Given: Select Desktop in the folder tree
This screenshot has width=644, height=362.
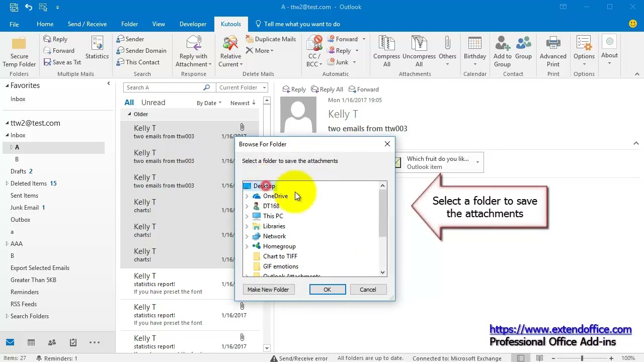Looking at the screenshot, I should coord(264,186).
